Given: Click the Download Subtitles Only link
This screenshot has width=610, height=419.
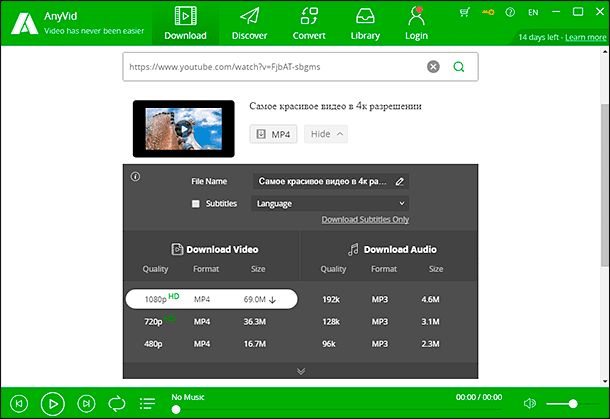Looking at the screenshot, I should (x=365, y=220).
